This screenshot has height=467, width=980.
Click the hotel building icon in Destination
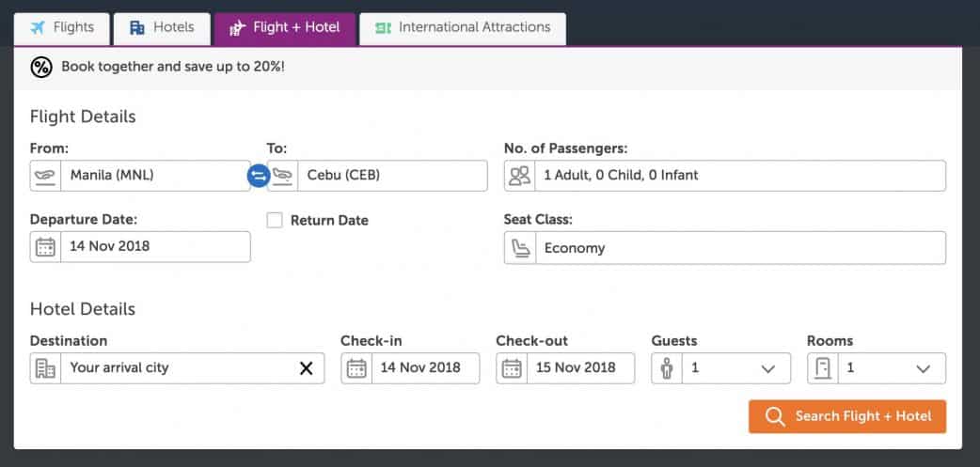pos(45,368)
